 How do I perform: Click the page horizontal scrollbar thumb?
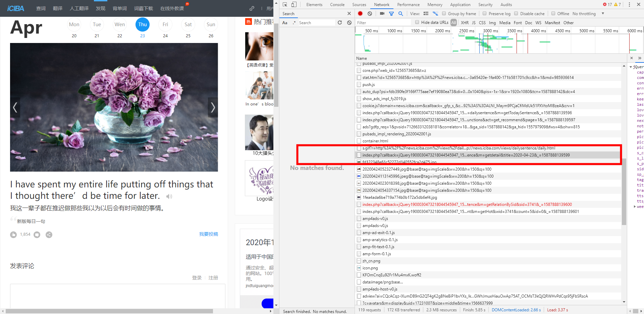tap(109, 311)
